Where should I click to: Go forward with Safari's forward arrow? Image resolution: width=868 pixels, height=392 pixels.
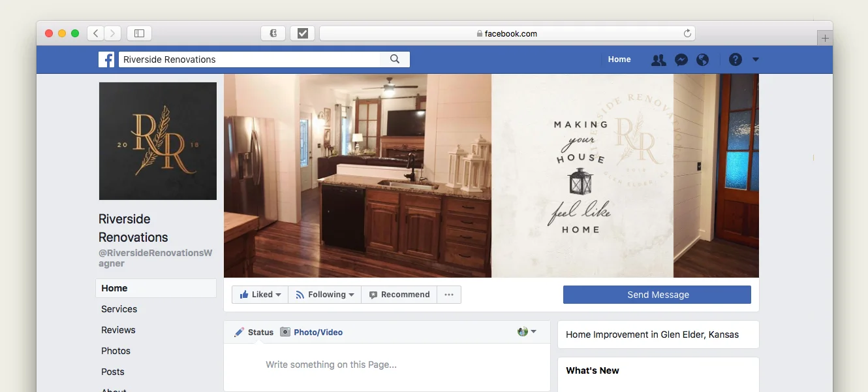point(113,33)
